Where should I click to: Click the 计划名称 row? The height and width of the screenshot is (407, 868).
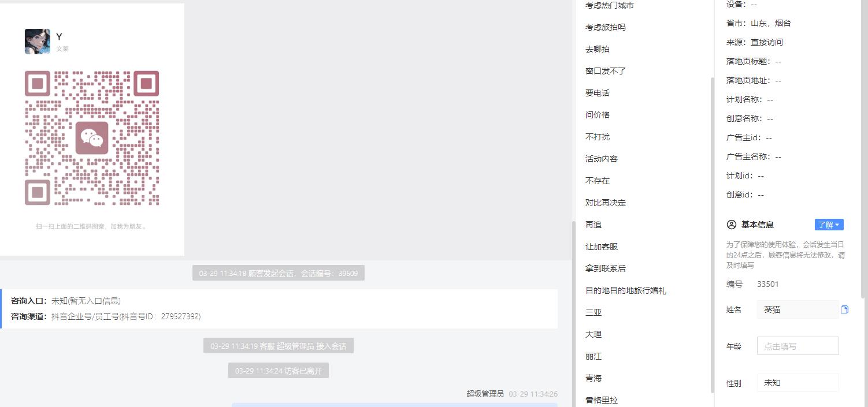[750, 99]
